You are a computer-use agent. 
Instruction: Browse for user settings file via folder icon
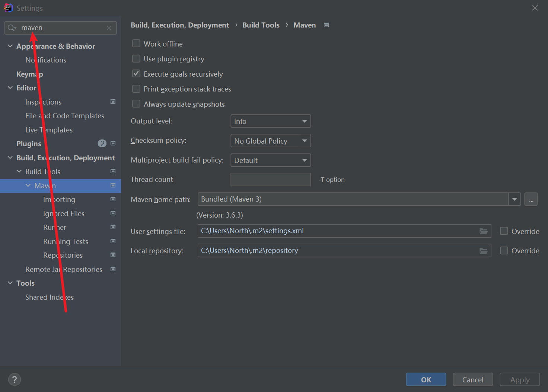click(484, 231)
